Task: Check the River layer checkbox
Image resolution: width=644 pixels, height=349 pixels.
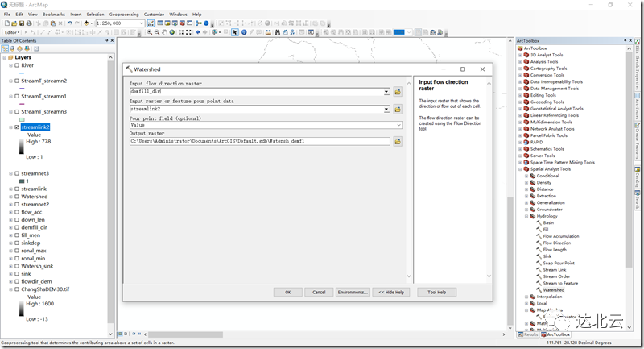Action: [17, 65]
